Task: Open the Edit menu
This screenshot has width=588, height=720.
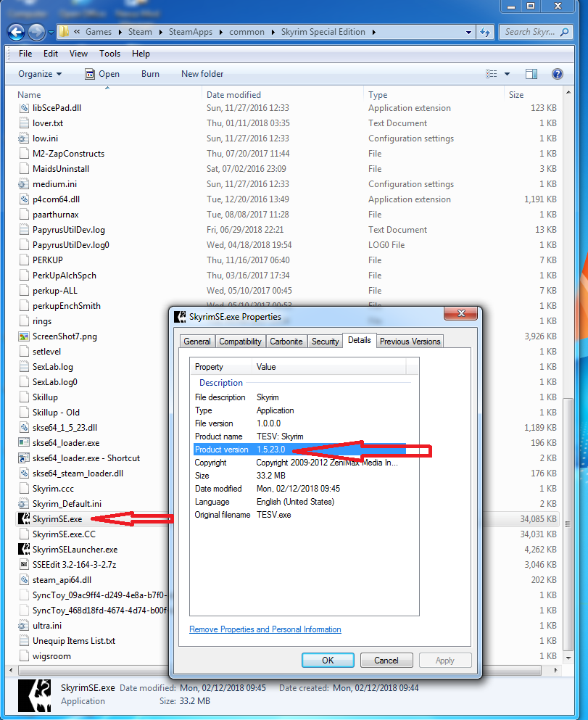Action: pyautogui.click(x=51, y=54)
